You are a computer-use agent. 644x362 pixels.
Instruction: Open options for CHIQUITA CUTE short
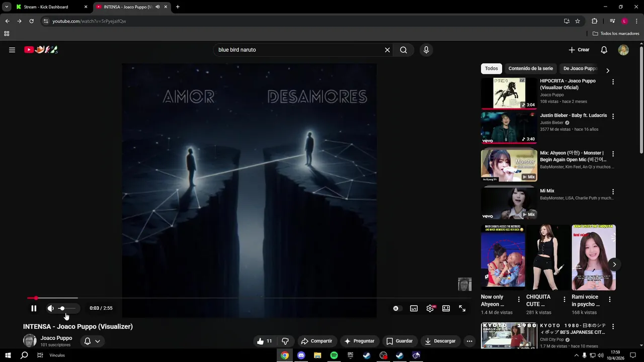pos(564,299)
